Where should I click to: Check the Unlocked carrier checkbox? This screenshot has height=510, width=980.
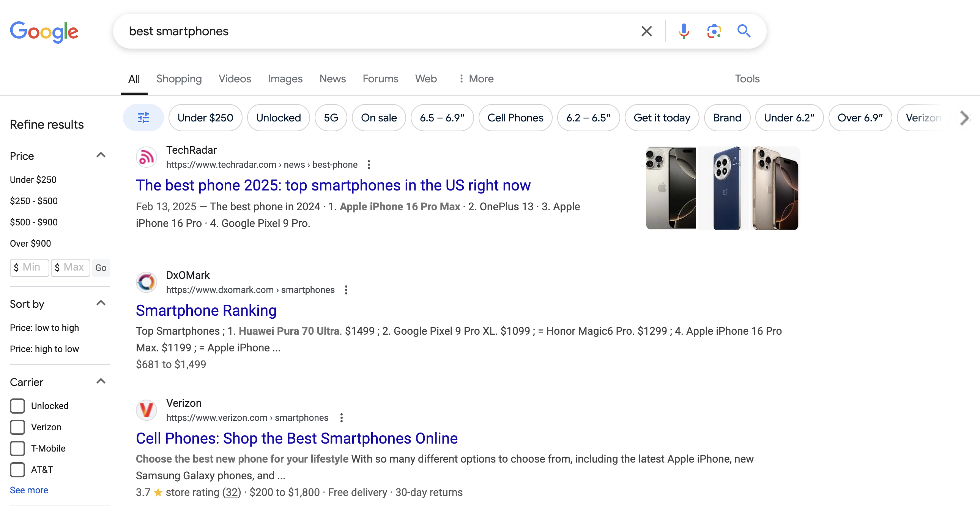[17, 406]
